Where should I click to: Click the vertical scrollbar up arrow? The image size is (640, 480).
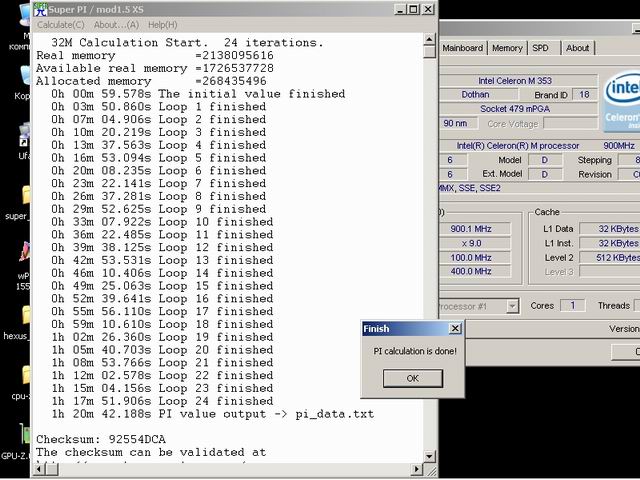(x=429, y=39)
